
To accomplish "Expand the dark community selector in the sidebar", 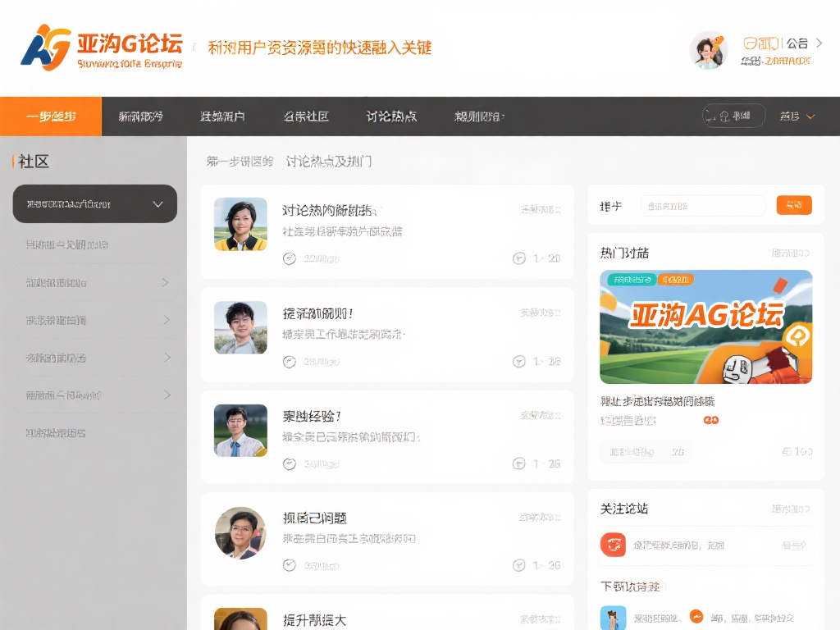I will tap(94, 203).
